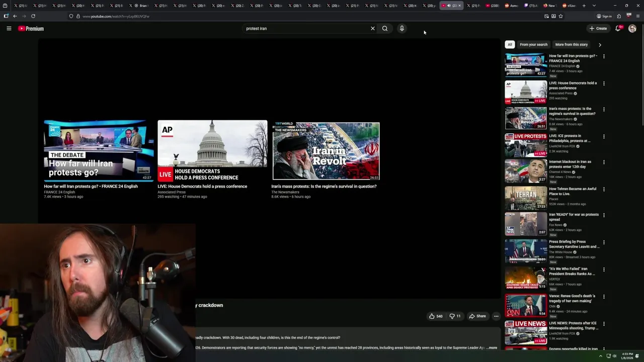
Task: Open sidebar Fox News 'Iran READY for war' thumbnail
Action: 526,224
